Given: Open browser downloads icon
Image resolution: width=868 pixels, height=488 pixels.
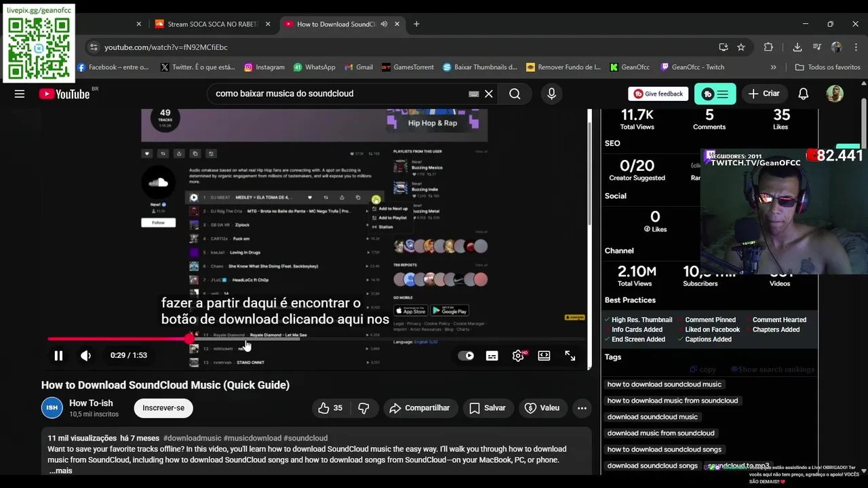Looking at the screenshot, I should [x=797, y=47].
